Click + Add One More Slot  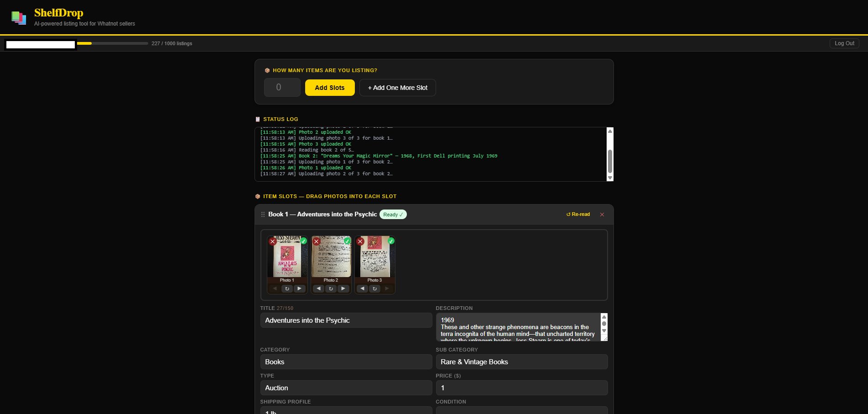(398, 88)
